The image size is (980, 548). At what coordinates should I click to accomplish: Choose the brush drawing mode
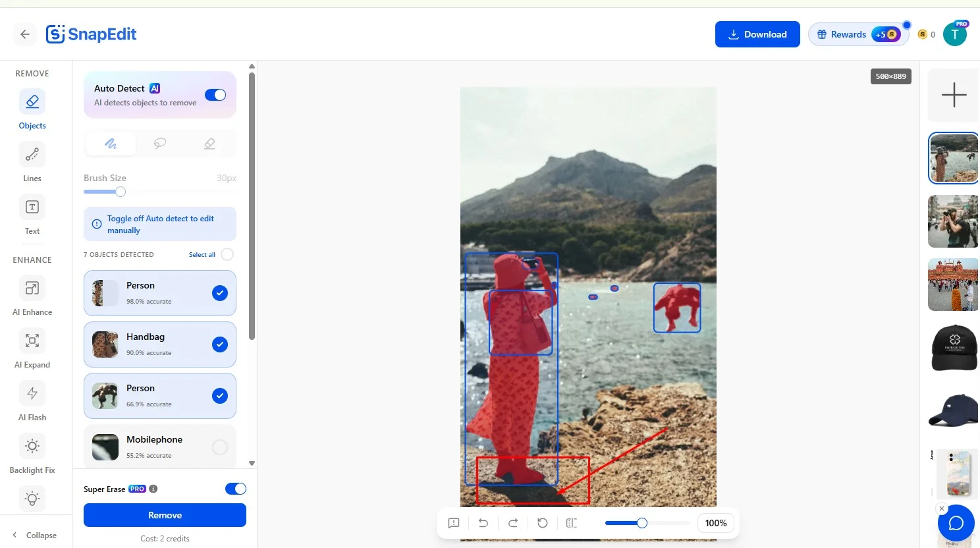tap(111, 144)
